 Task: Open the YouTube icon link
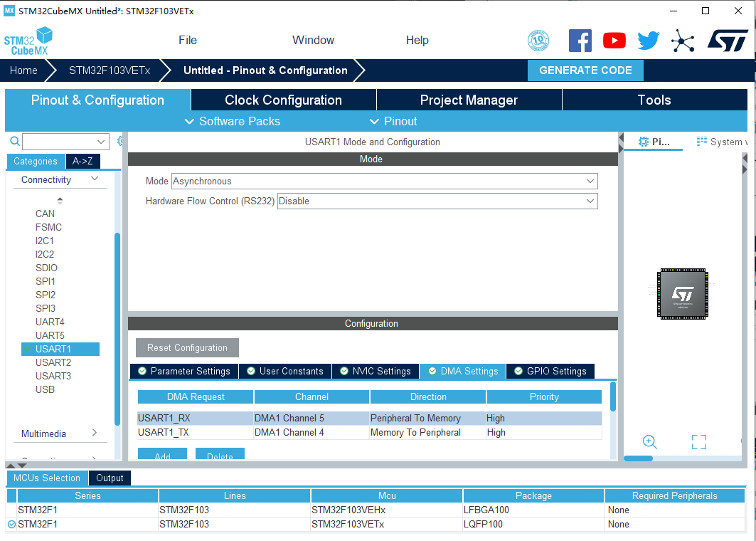614,41
